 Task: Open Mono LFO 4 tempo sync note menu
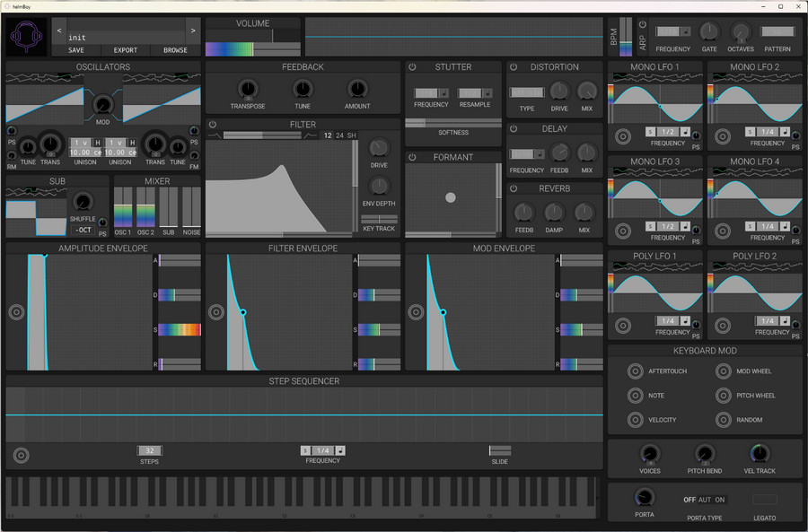point(785,227)
